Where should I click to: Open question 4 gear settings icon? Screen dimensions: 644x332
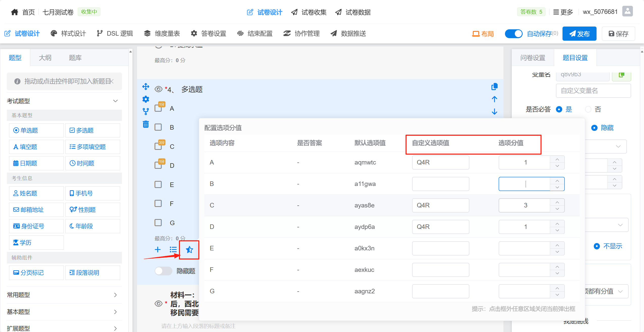tap(146, 99)
